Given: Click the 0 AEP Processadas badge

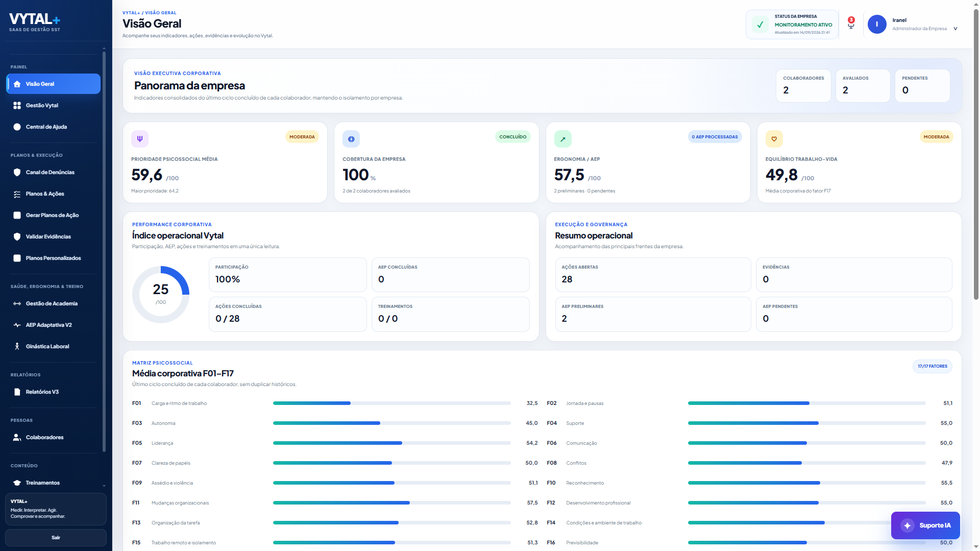Looking at the screenshot, I should (715, 137).
